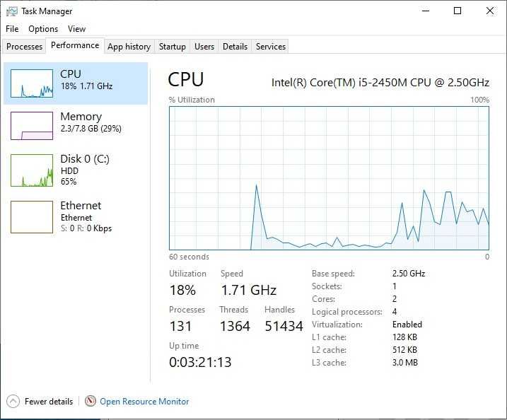The width and height of the screenshot is (507, 420).
Task: Open Disk 0 (C:) performance graph
Action: tap(32, 170)
